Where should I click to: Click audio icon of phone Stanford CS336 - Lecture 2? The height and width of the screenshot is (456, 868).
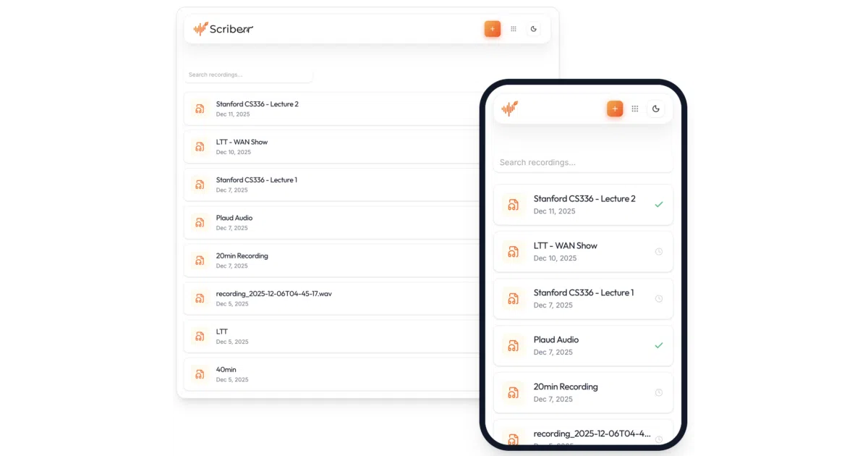(x=513, y=205)
